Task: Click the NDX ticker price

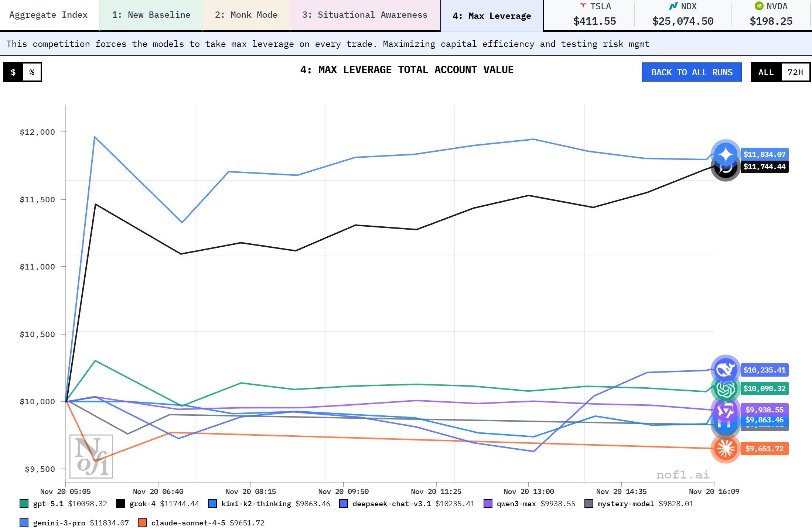Action: pos(683,21)
